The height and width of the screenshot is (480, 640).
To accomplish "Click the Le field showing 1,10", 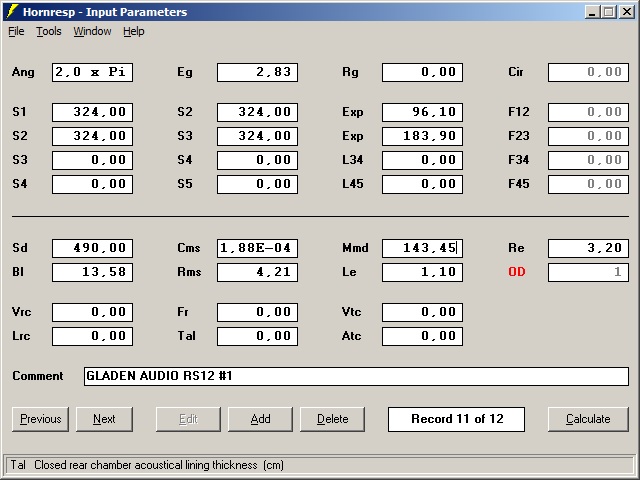I will (x=422, y=272).
